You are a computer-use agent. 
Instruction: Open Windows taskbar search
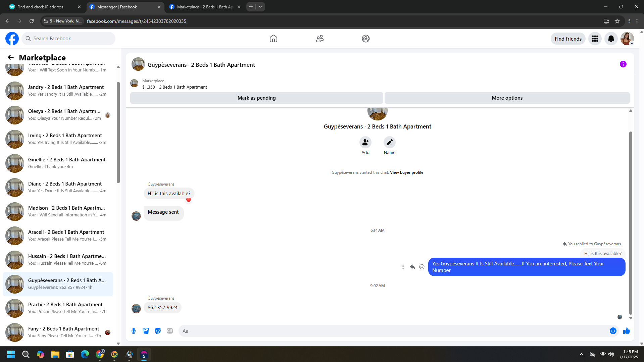click(26, 354)
